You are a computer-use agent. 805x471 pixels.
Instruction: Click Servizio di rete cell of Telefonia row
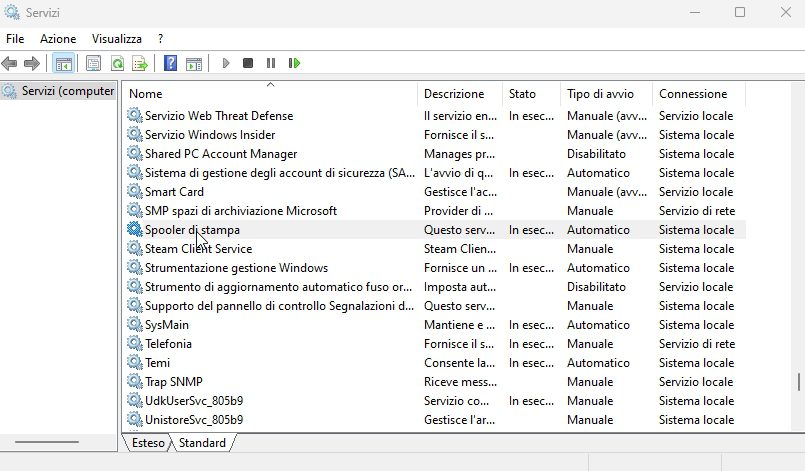tap(697, 344)
